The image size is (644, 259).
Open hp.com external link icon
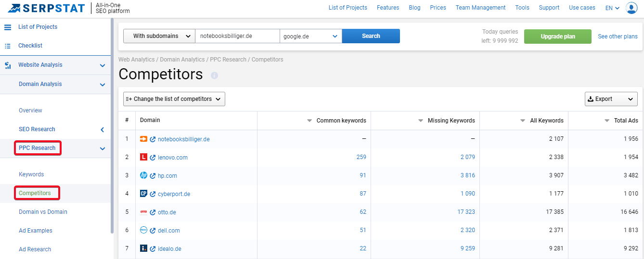point(153,176)
